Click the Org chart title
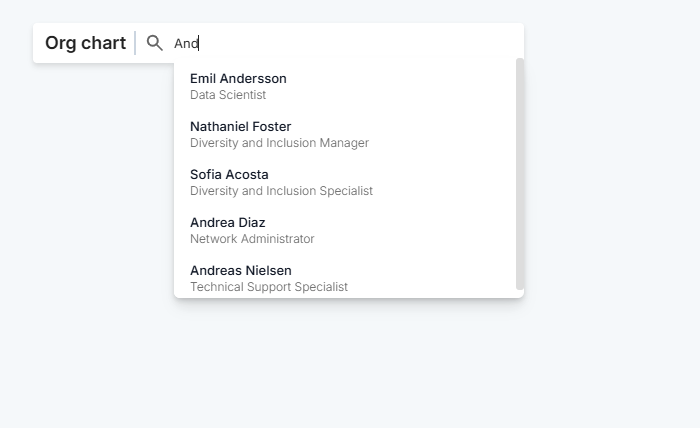This screenshot has width=700, height=428. tap(85, 43)
